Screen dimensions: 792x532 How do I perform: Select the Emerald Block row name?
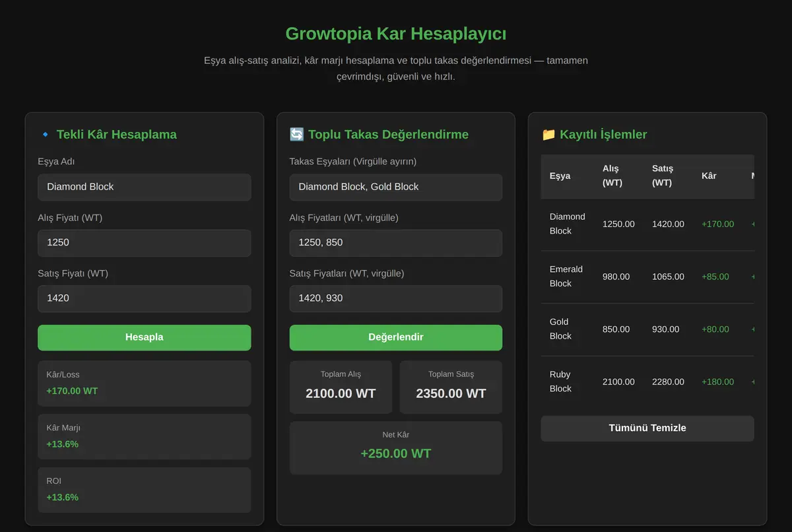coord(566,277)
